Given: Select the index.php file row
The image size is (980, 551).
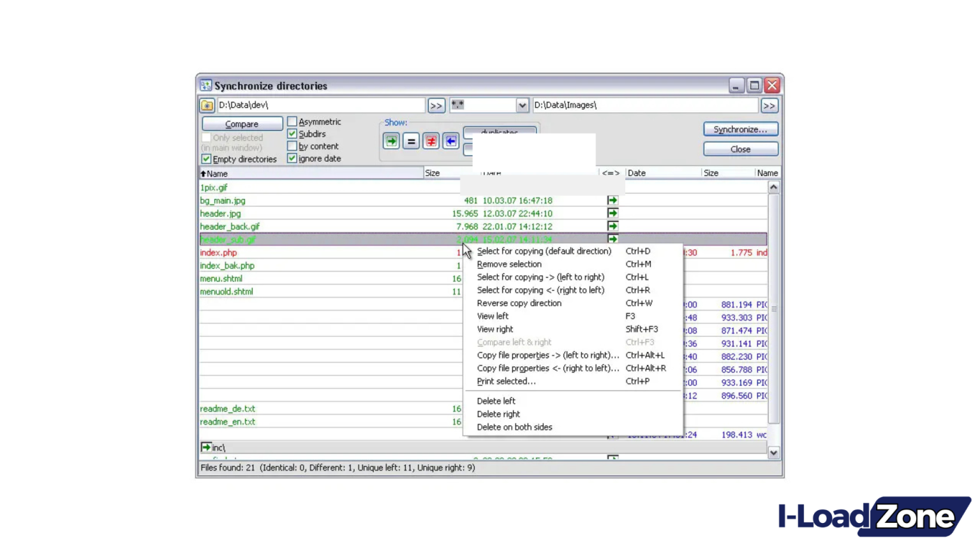Looking at the screenshot, I should point(483,253).
